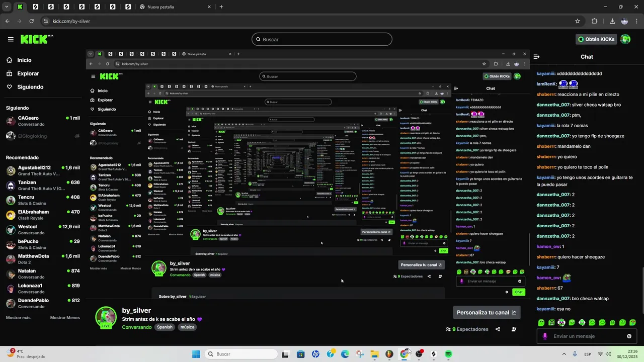Viewport: 644px width, 362px height.
Task: Focus the Kick Buscar search field
Action: (322, 39)
